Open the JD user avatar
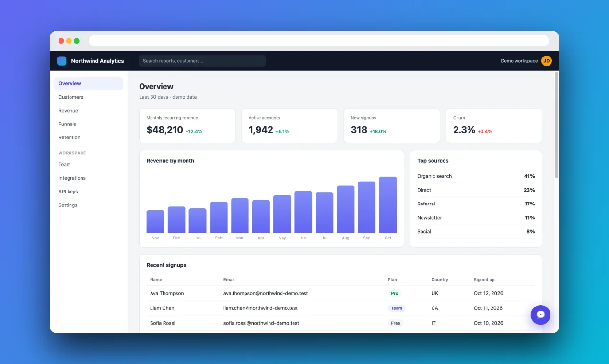 tap(546, 61)
